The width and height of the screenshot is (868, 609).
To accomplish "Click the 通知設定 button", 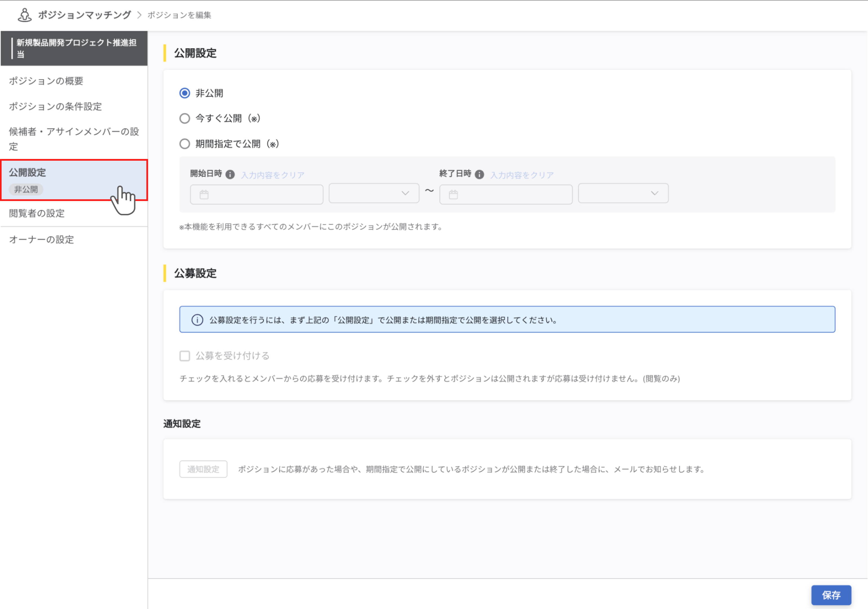I will pyautogui.click(x=203, y=469).
